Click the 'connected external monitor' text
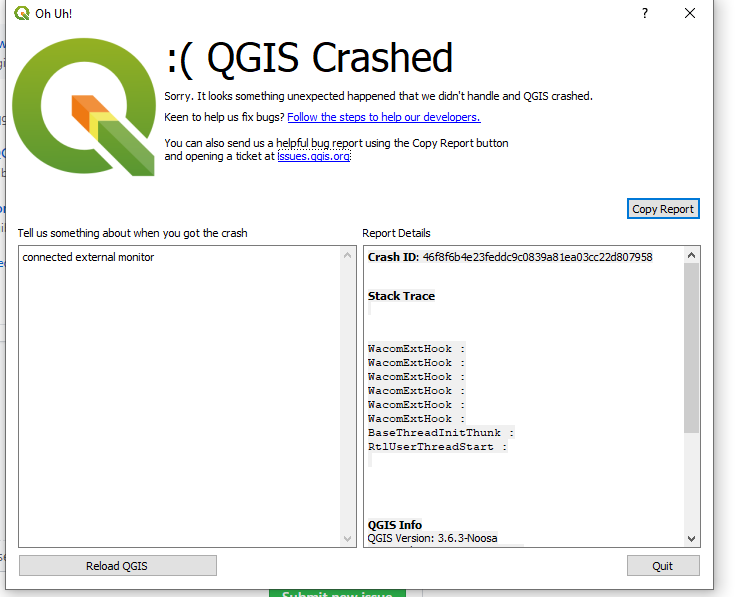This screenshot has height=597, width=742. pos(88,257)
